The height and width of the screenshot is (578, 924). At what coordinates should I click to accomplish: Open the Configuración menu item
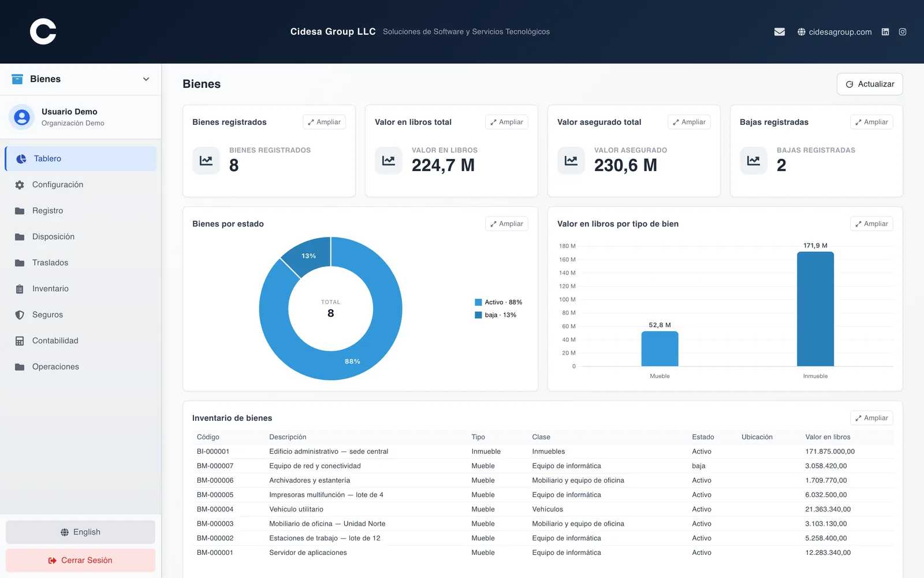point(81,185)
